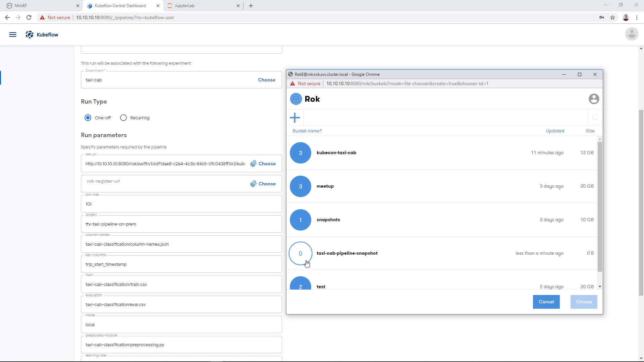Open the saved passwords key icon

602,17
